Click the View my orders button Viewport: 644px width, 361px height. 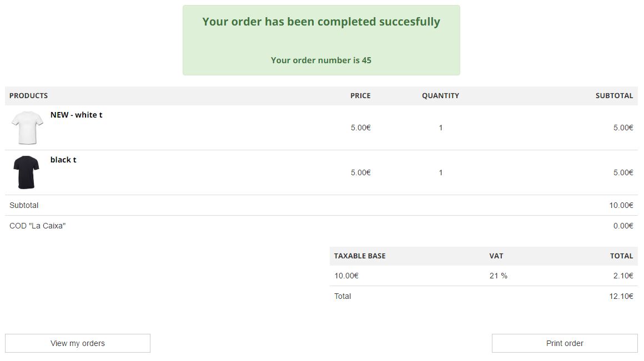coord(78,343)
